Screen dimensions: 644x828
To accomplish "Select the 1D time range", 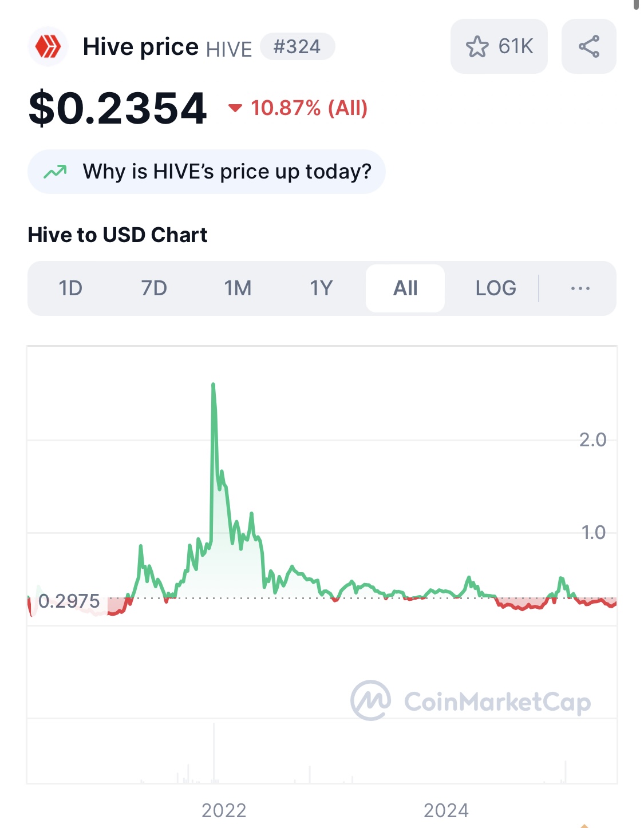I will point(70,288).
